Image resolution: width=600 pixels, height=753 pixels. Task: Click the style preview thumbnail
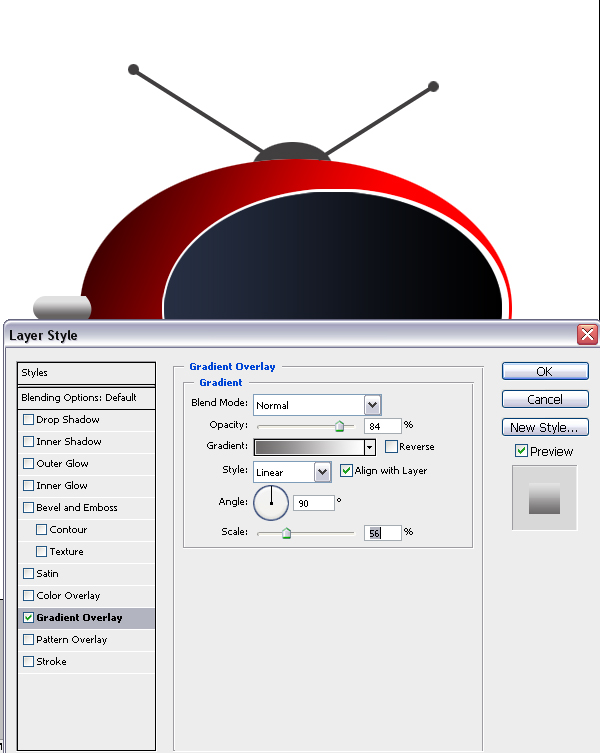(544, 498)
